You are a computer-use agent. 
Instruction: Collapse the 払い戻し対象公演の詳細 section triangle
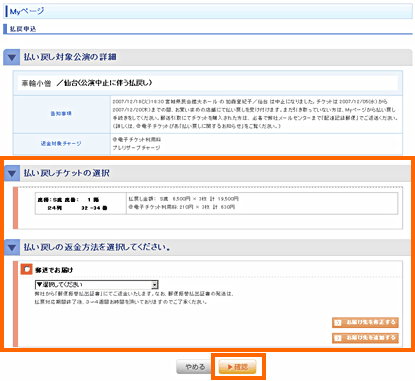(x=12, y=57)
